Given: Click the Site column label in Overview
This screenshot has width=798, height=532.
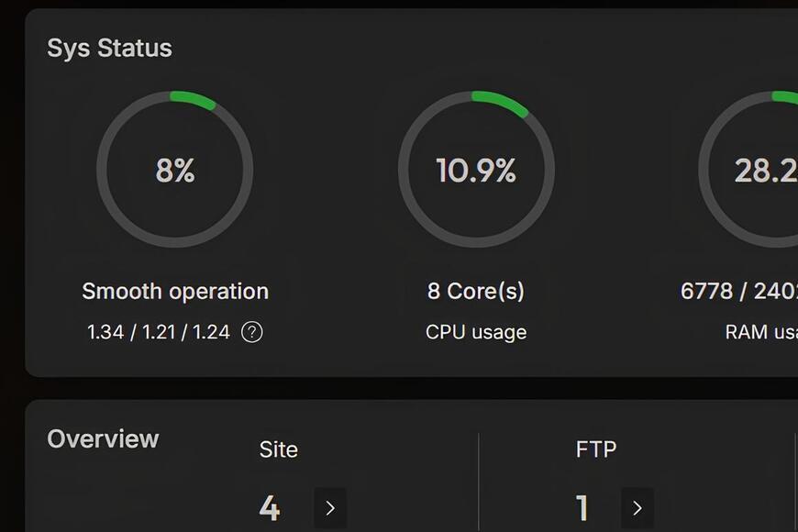Looking at the screenshot, I should (x=279, y=449).
